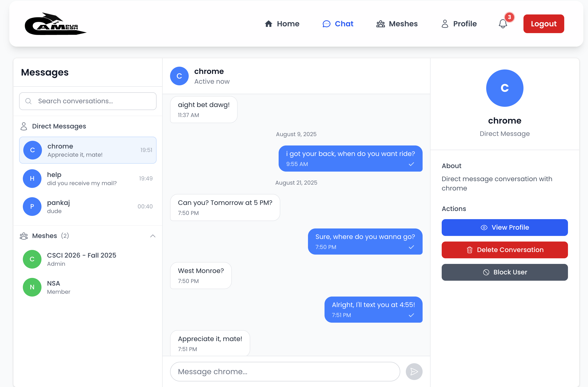This screenshot has width=588, height=387.
Task: Select the pankaj direct message
Action: [x=88, y=207]
